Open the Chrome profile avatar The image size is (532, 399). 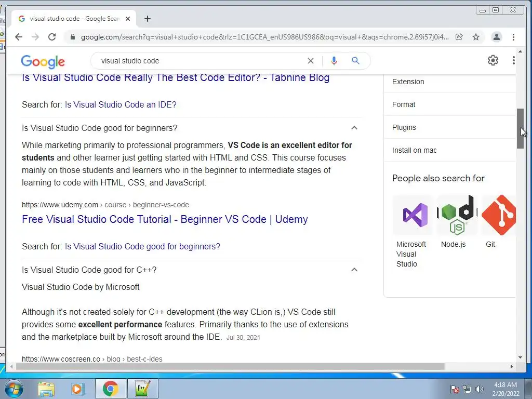(x=496, y=37)
